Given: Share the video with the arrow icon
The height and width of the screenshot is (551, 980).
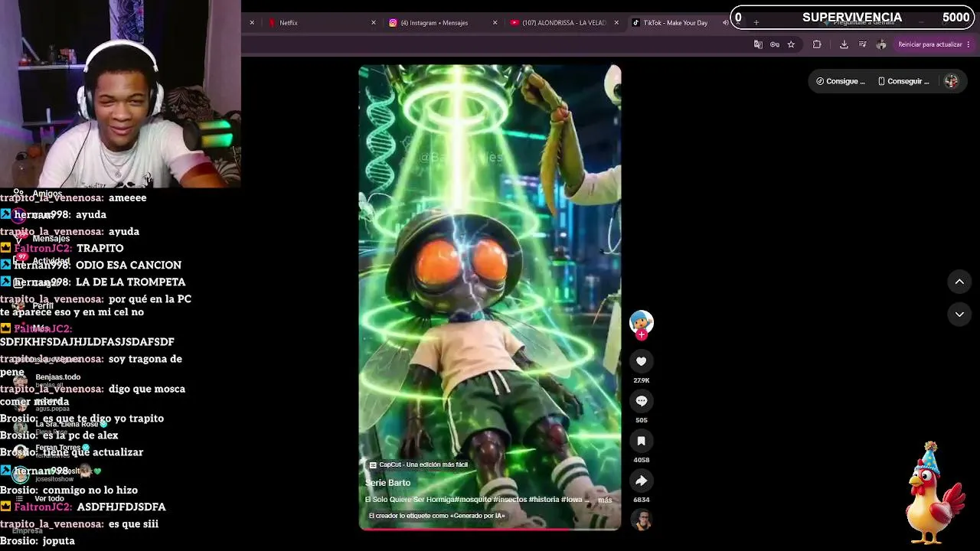Looking at the screenshot, I should click(x=642, y=481).
